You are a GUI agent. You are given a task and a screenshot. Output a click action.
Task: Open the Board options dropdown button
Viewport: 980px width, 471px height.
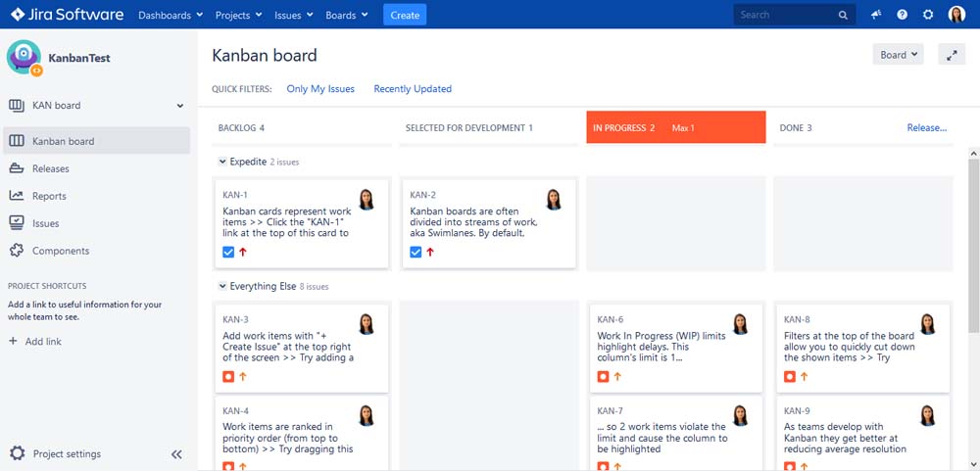[898, 55]
